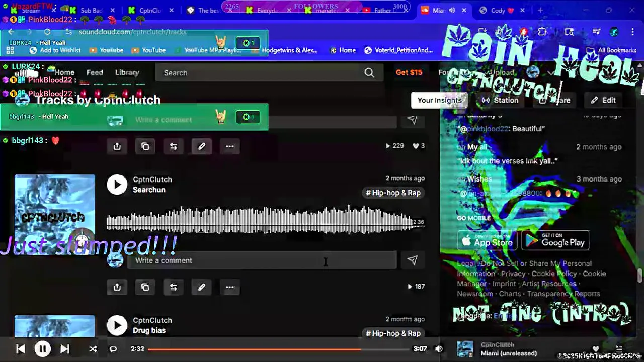The image size is (644, 362).
Task: More options icon below Searchun comment box
Action: [229, 287]
